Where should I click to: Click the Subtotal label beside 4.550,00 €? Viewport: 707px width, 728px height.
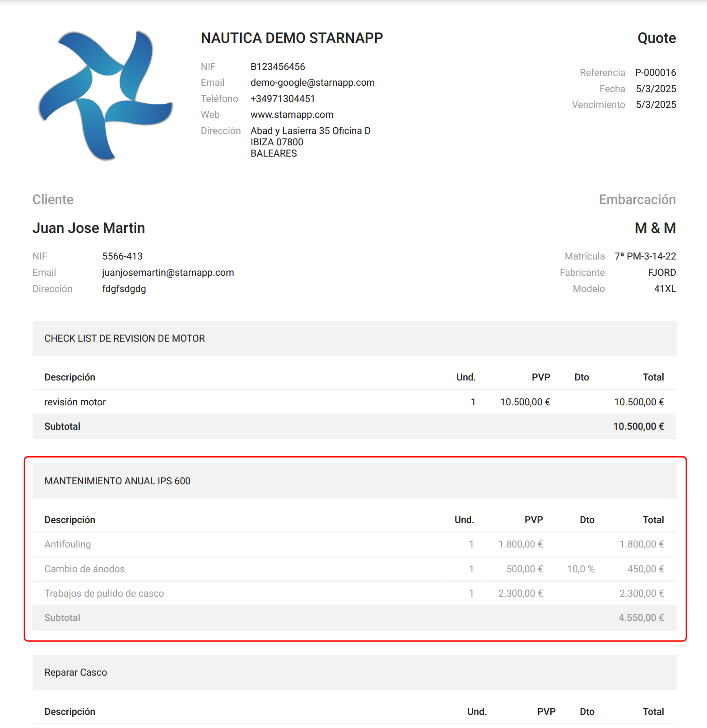point(62,618)
